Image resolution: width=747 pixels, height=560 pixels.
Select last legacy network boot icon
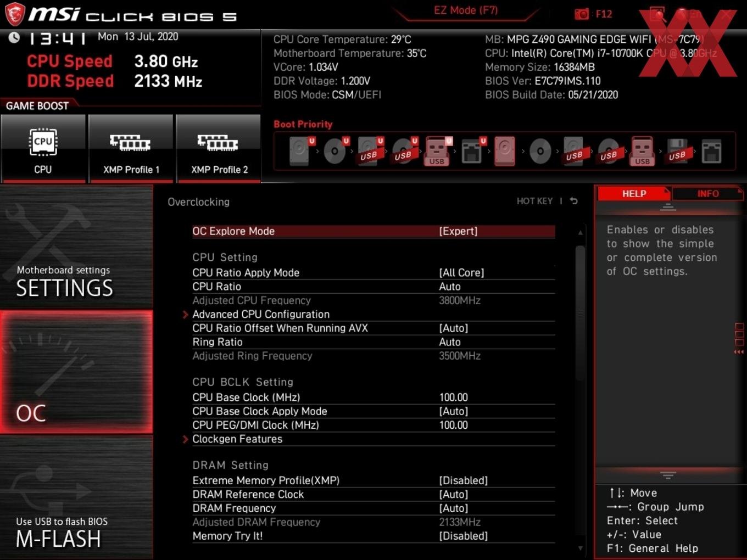click(x=711, y=151)
